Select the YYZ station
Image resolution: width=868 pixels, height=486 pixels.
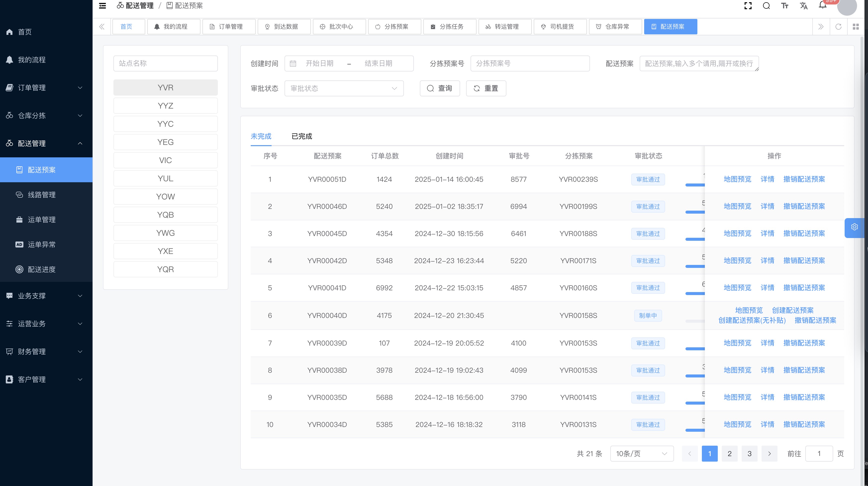pos(165,106)
